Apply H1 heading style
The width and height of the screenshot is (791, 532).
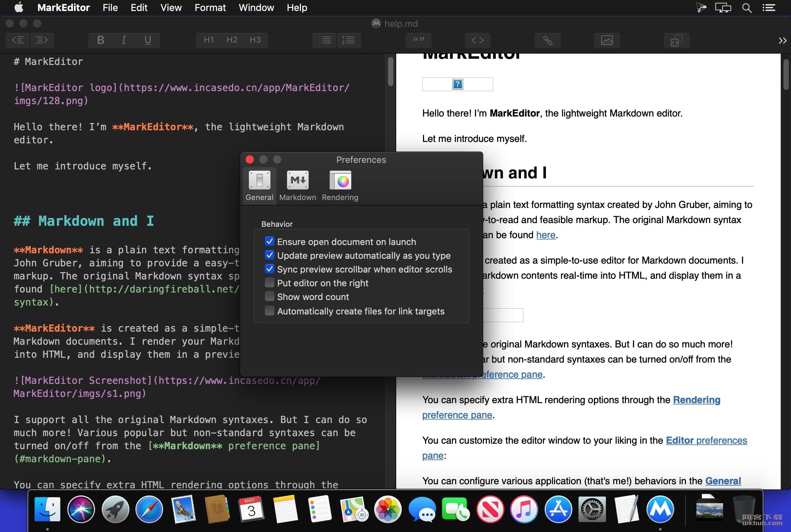point(208,40)
